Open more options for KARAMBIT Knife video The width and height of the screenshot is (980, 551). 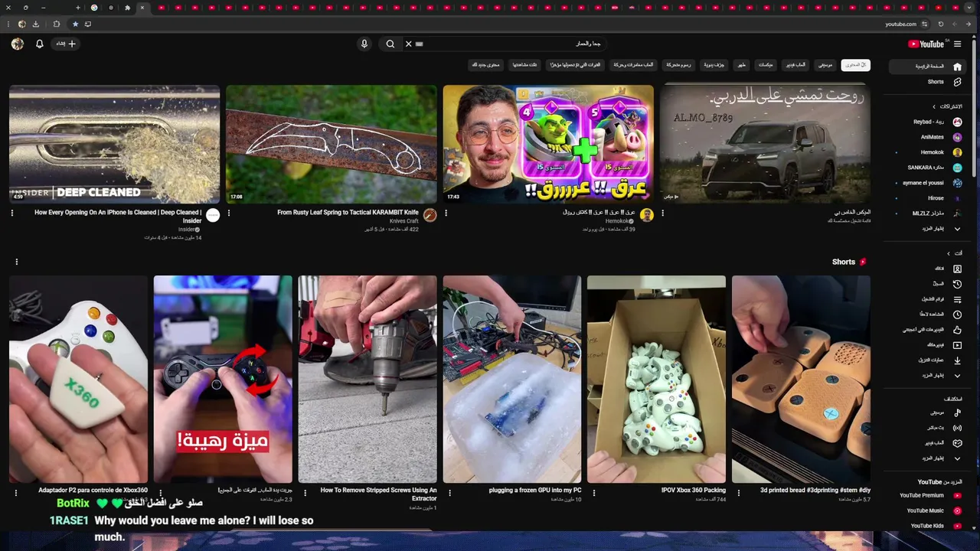point(229,213)
